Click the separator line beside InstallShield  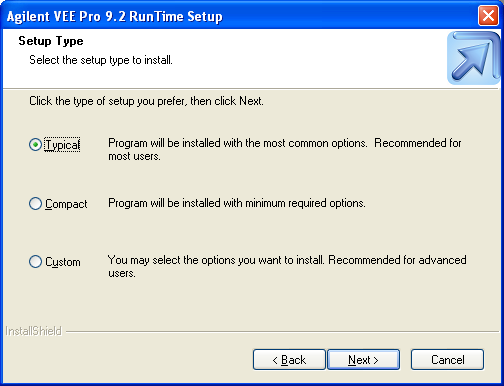click(x=282, y=332)
